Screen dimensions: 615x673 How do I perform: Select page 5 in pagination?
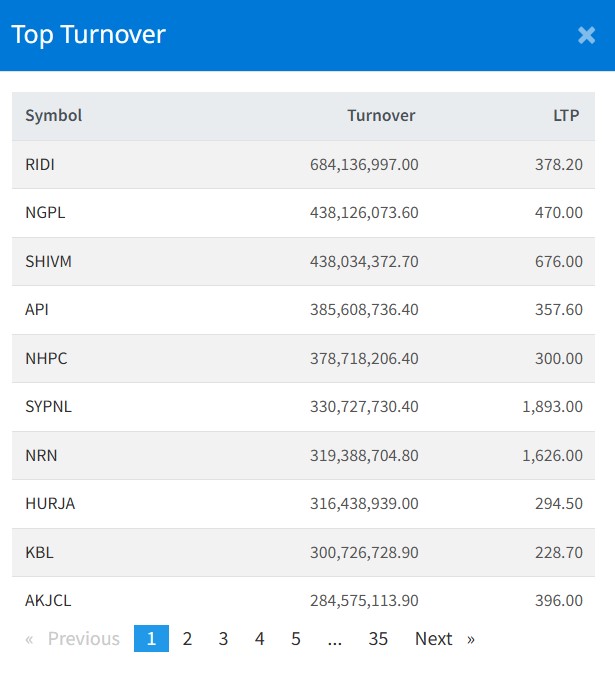(296, 639)
